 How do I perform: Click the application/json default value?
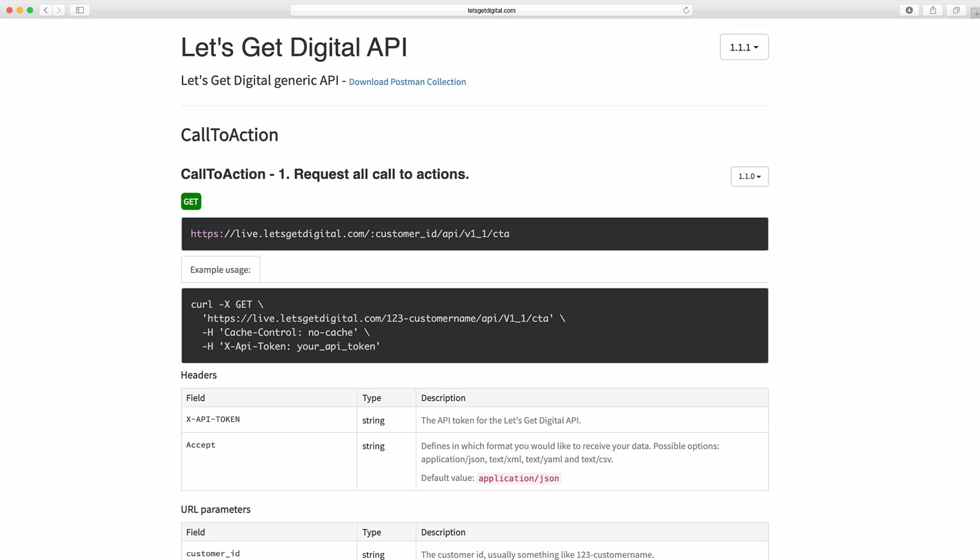519,478
